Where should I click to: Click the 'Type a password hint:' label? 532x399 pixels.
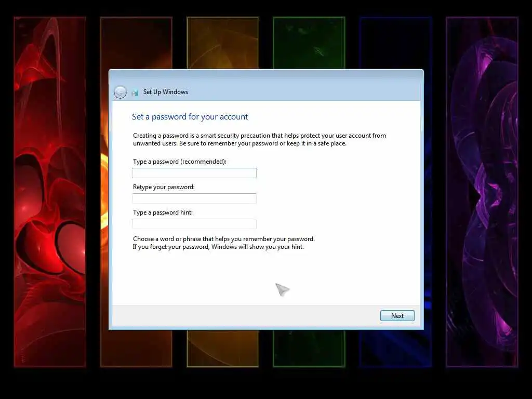tap(163, 212)
